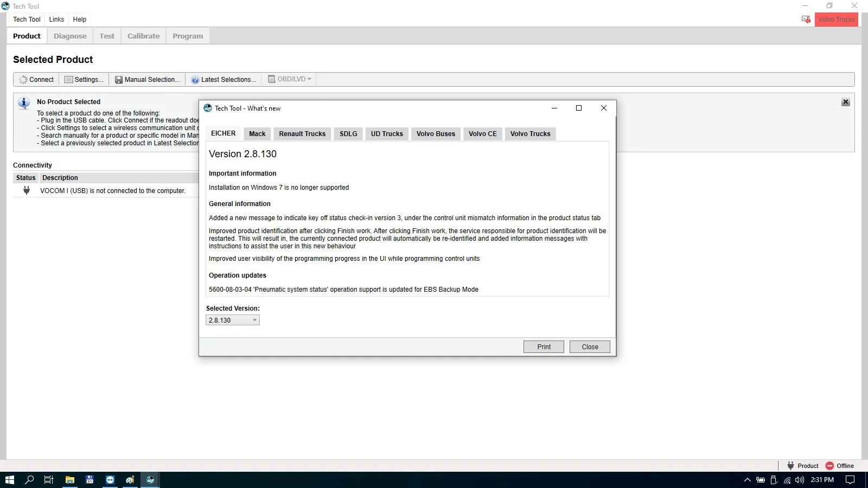Close the What's new dialog with X

tap(604, 108)
